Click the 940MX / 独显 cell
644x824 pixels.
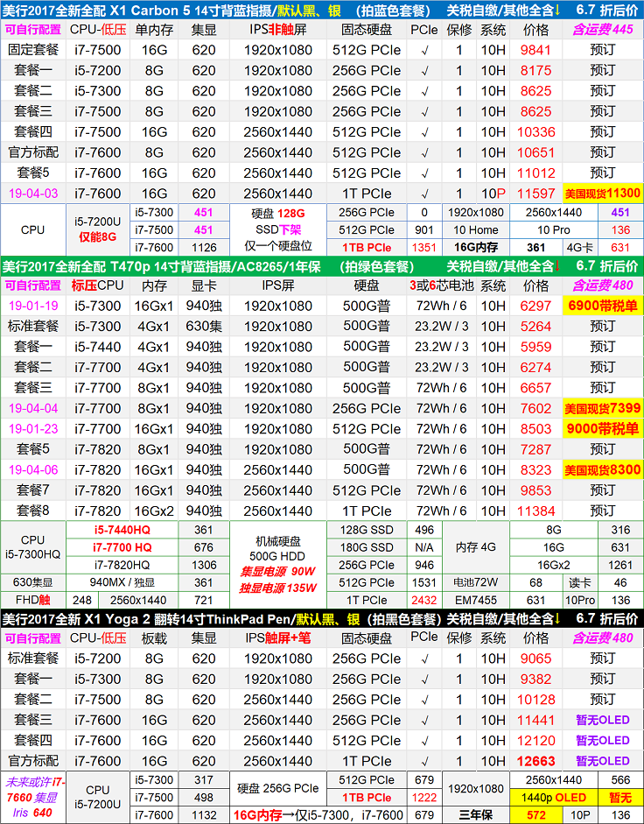(x=122, y=583)
